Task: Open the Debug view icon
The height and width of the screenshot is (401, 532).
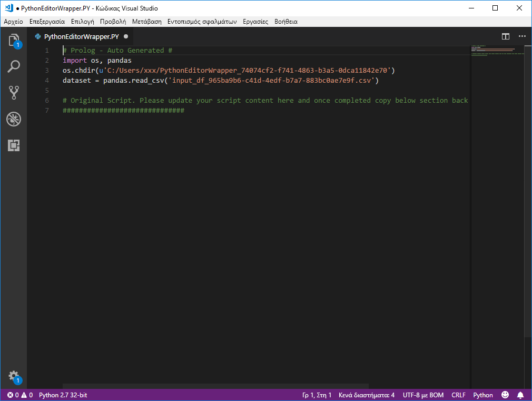Action: (14, 119)
